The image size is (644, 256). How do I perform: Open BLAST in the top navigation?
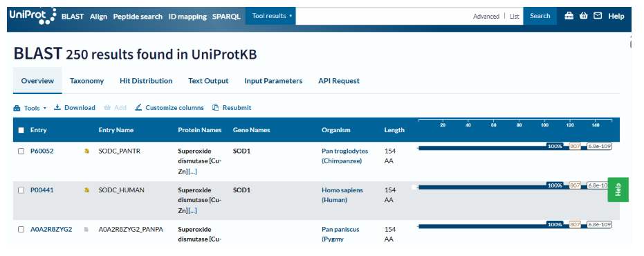point(73,17)
